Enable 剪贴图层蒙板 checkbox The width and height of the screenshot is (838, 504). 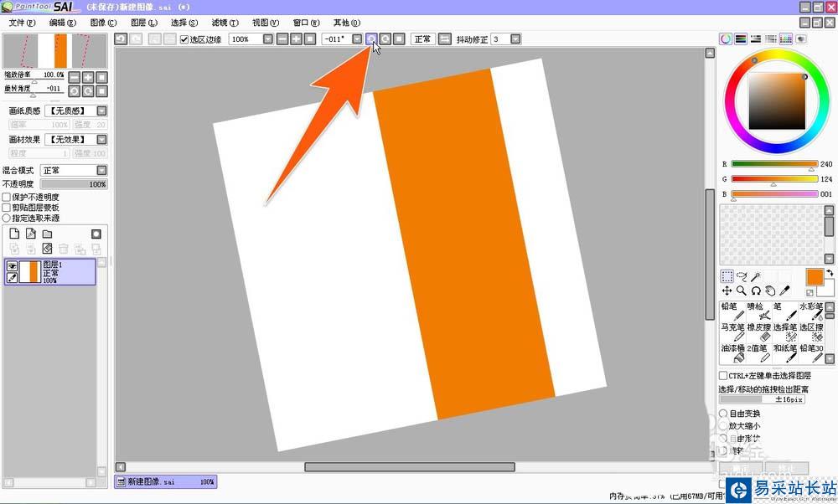[x=7, y=208]
